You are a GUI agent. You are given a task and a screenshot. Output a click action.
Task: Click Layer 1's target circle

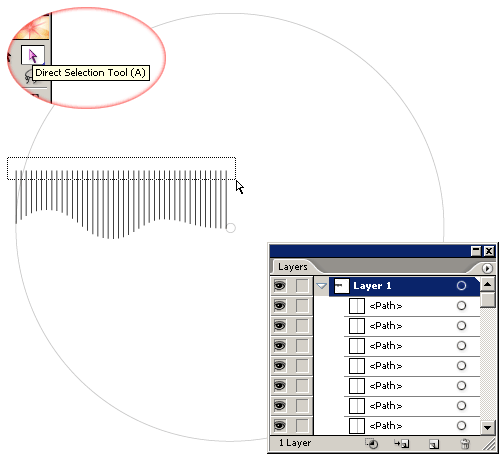[461, 286]
